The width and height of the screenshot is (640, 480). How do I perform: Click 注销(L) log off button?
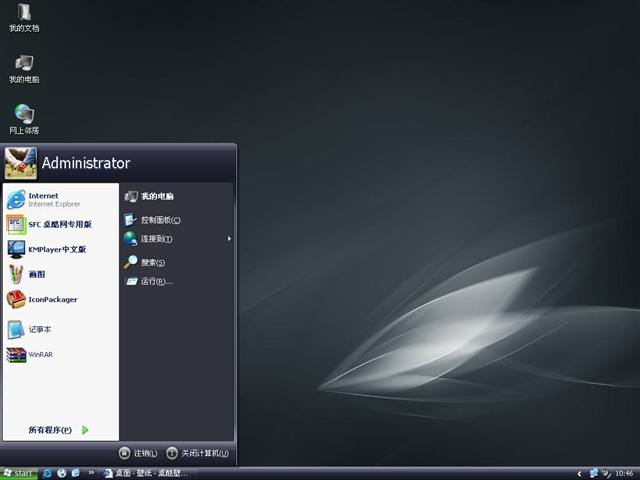tap(138, 453)
